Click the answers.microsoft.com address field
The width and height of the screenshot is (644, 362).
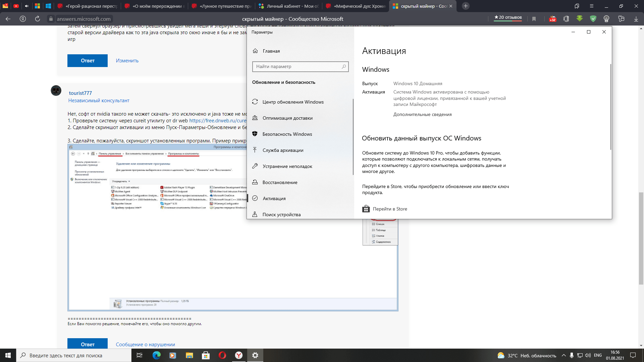[x=84, y=19]
